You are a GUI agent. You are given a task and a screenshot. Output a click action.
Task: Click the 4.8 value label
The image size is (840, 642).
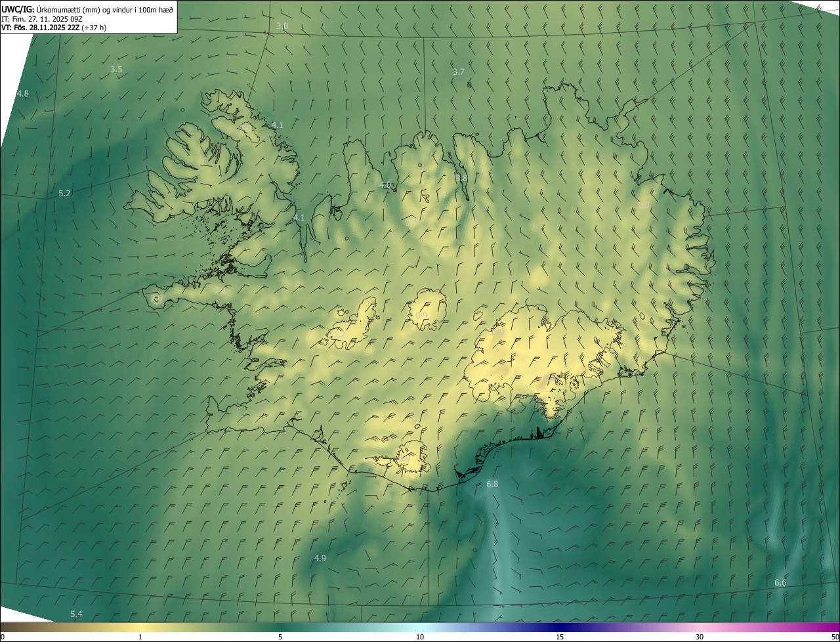(23, 94)
